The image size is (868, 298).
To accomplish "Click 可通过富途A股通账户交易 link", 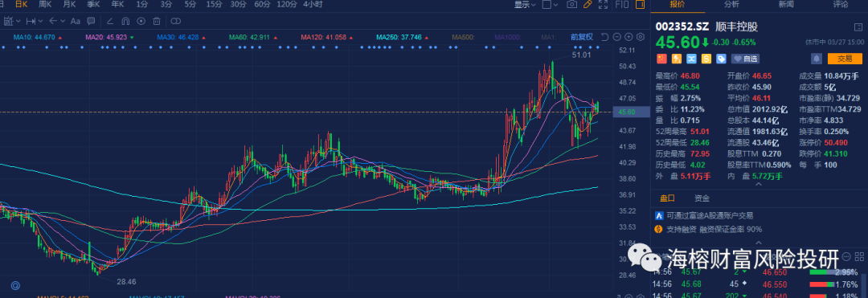I will [710, 215].
